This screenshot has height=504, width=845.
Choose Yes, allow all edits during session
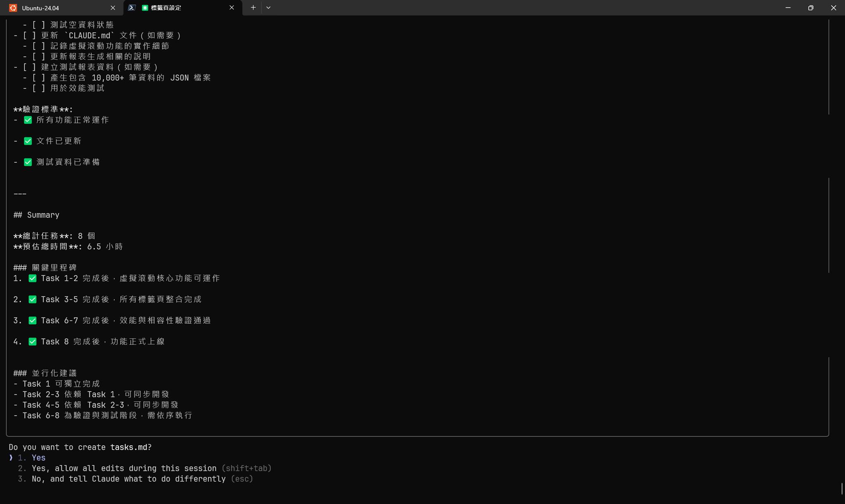(x=124, y=469)
